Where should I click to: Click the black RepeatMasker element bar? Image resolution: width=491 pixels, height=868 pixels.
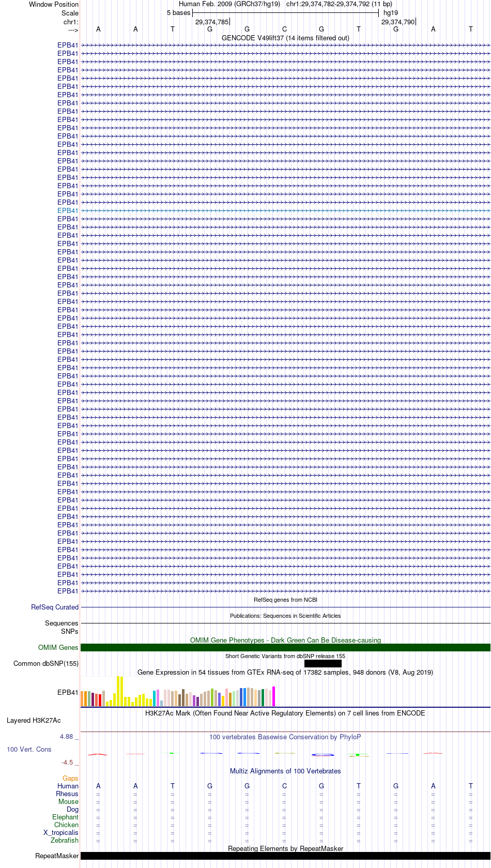(285, 856)
